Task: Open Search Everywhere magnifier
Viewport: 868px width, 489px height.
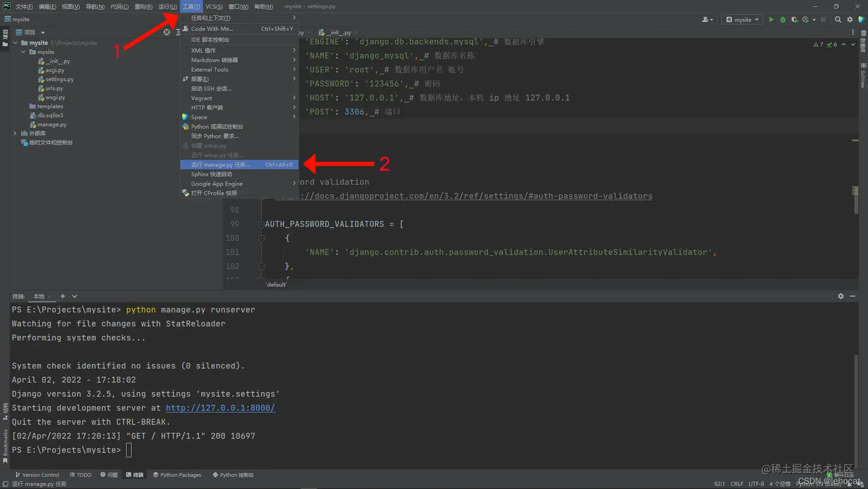Action: 838,19
